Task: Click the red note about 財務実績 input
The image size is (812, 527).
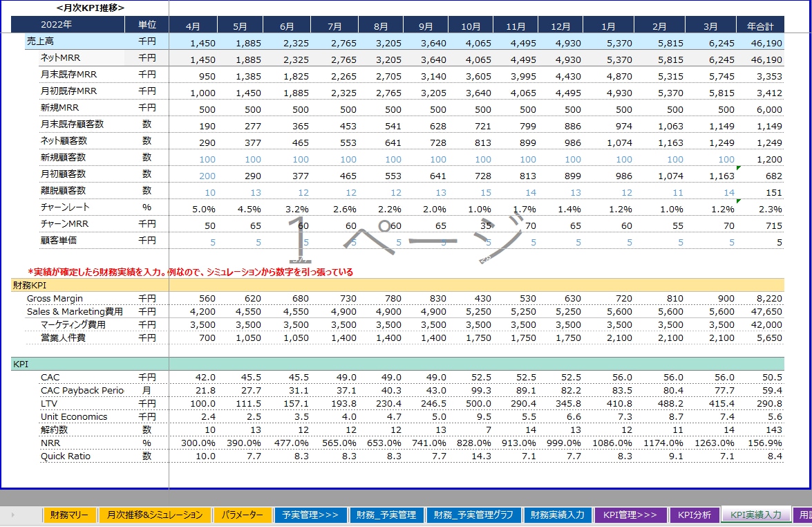Action: tap(191, 272)
